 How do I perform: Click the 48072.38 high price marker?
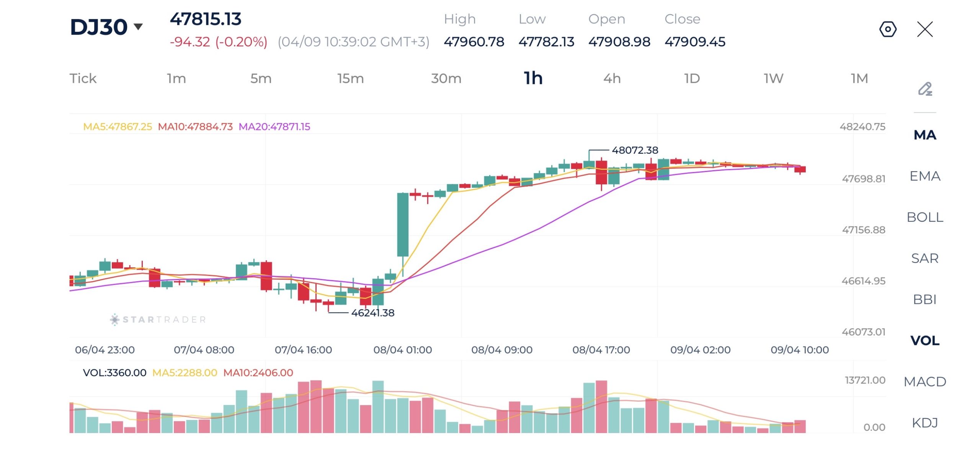pos(635,150)
